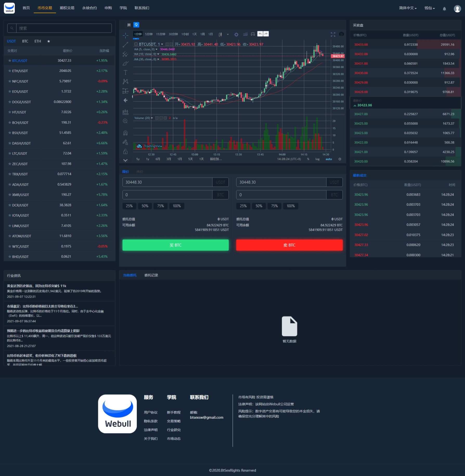Click the magnet mode icon
The height and width of the screenshot is (476, 465).
[125, 133]
